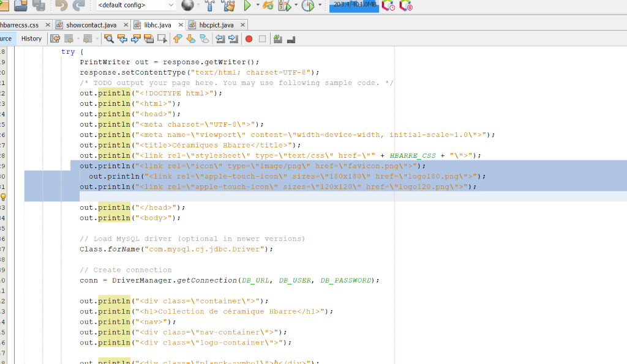The height and width of the screenshot is (364, 627).
Task: Click Find Previous Occurrence icon
Action: (x=122, y=39)
